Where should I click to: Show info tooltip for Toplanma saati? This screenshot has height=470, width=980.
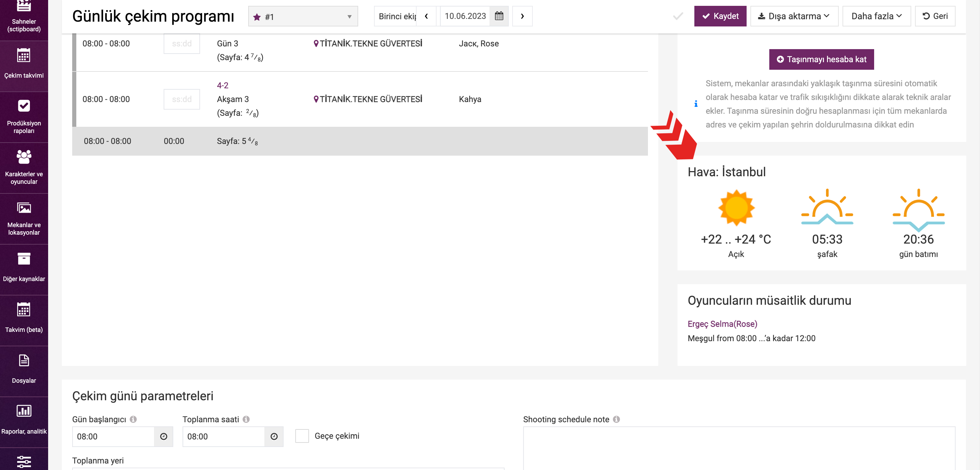[x=246, y=419]
